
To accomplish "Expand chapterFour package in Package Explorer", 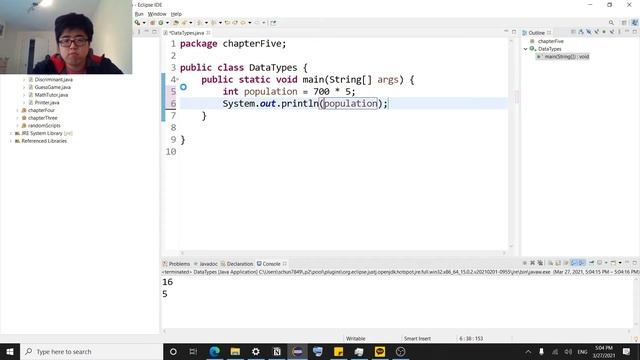I will (x=18, y=110).
